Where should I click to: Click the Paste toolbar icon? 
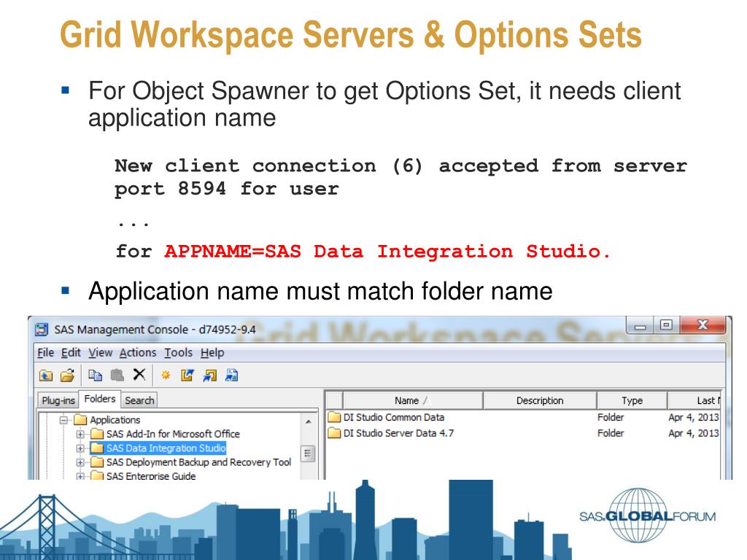(117, 376)
